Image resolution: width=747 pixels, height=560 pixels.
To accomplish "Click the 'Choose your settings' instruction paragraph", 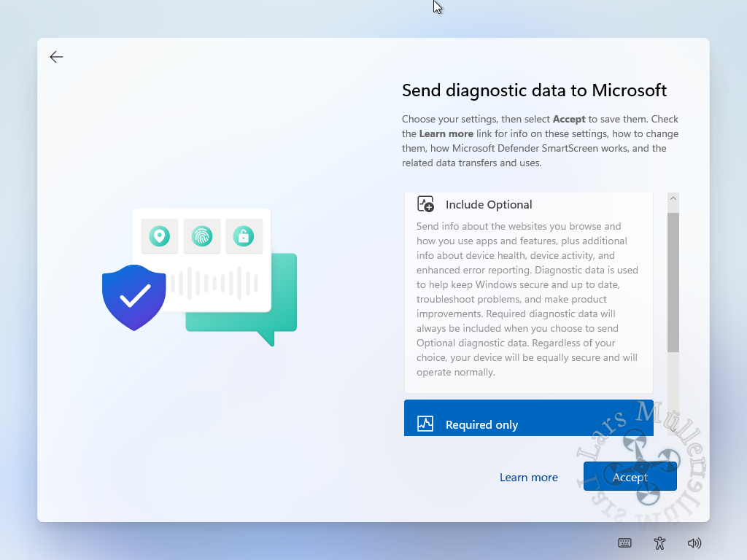I will pos(541,141).
